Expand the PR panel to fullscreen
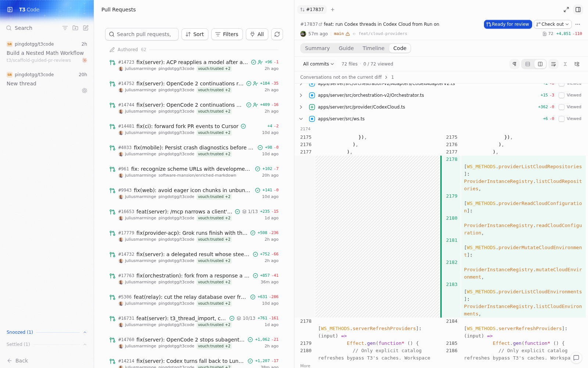The width and height of the screenshot is (588, 368). [x=566, y=10]
